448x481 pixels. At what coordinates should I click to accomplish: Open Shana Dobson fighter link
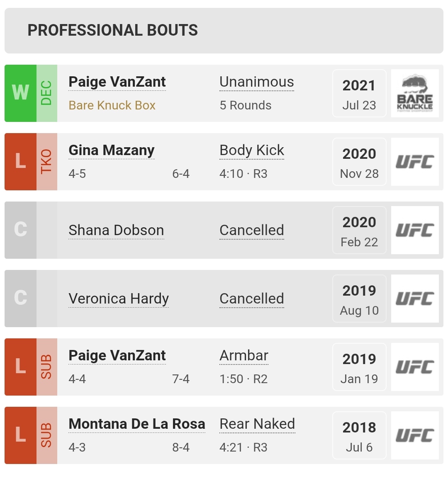point(116,231)
